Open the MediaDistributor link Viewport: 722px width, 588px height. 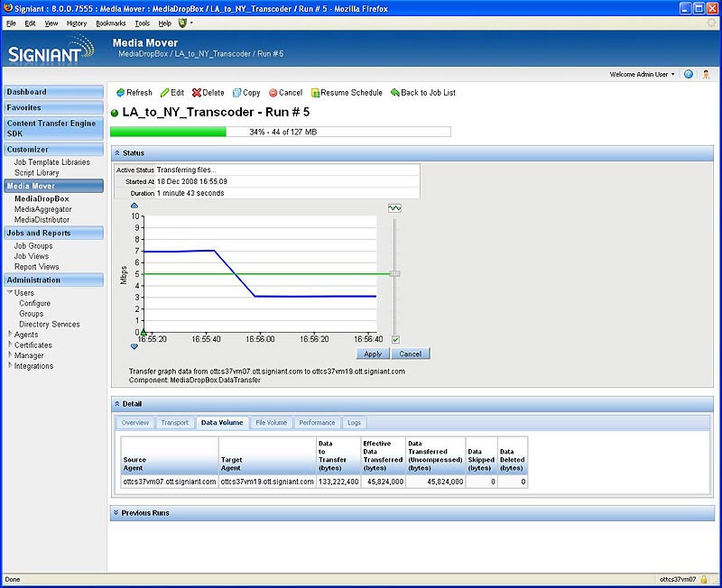(x=42, y=220)
